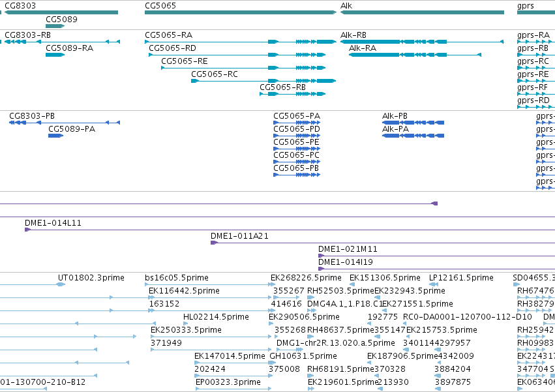The image size is (555, 392).
Task: Select EST EP00323.3prime
Action: 228,383
